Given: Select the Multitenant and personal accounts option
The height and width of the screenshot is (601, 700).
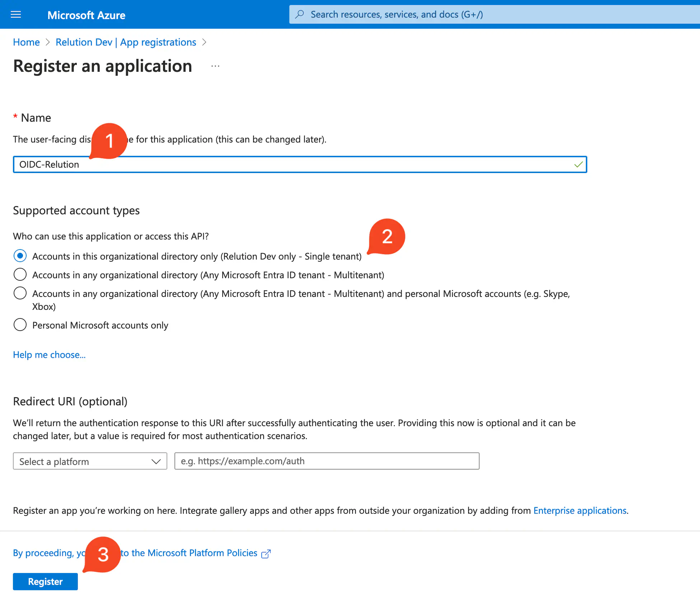Looking at the screenshot, I should coord(20,293).
